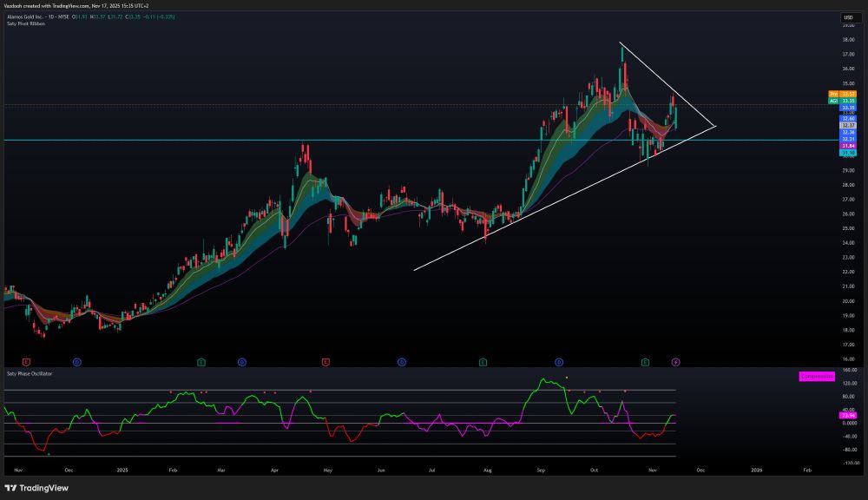Click the red earnings marker before May

tap(325, 362)
